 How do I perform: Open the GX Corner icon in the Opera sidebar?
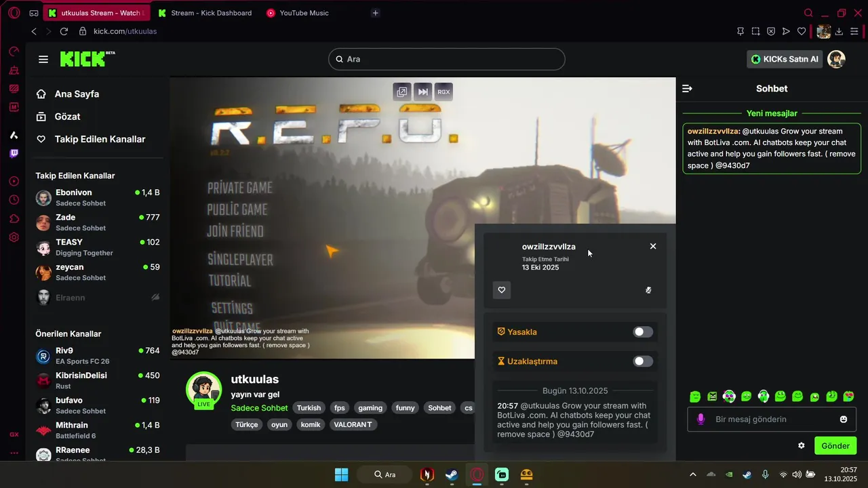coord(14,434)
